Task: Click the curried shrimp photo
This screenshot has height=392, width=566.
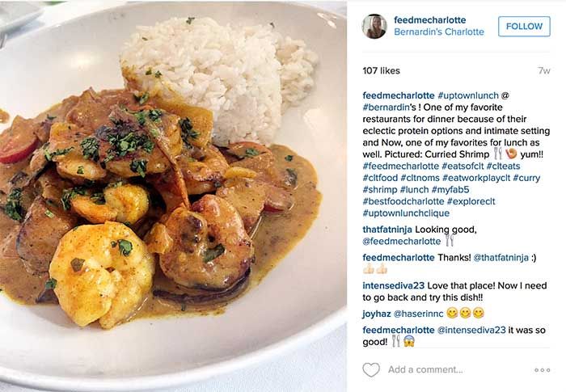Action: pyautogui.click(x=173, y=196)
